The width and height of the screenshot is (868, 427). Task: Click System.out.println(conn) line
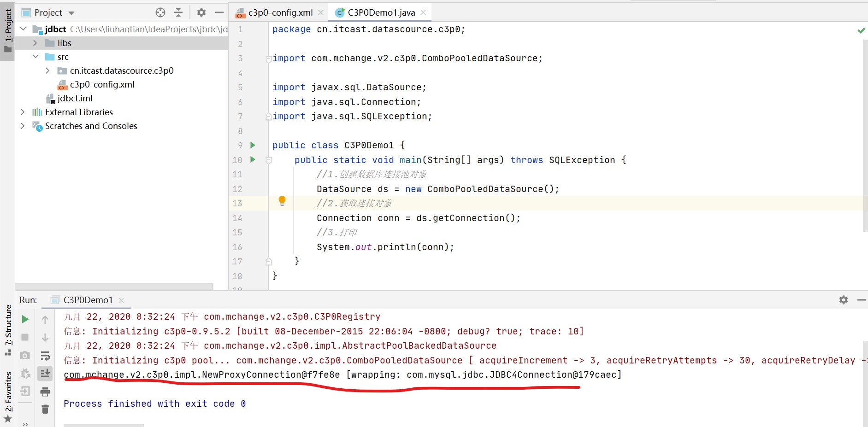[x=385, y=247]
